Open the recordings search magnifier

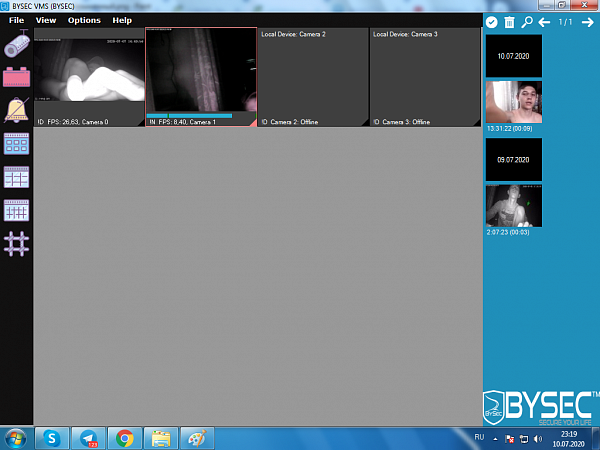tap(527, 22)
